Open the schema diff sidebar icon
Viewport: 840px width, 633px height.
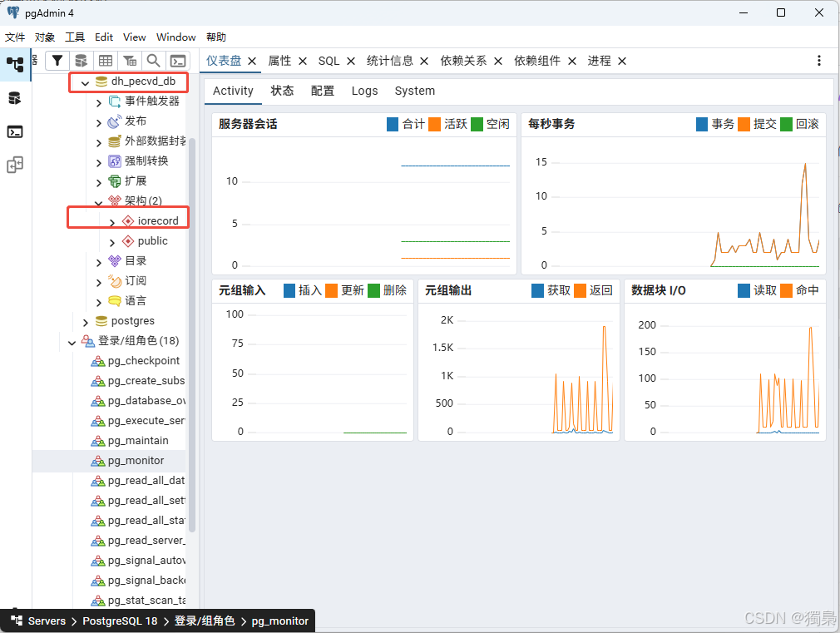[15, 165]
